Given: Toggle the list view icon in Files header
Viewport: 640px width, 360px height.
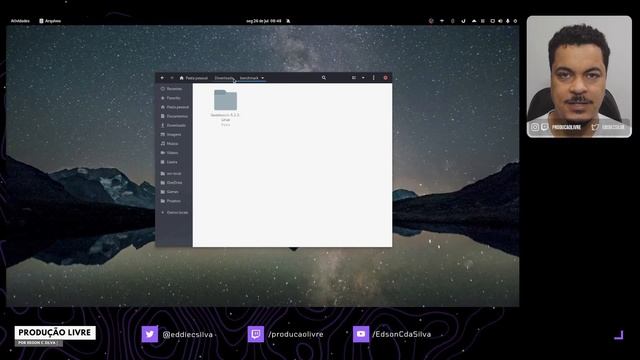Looking at the screenshot, I should click(x=354, y=78).
